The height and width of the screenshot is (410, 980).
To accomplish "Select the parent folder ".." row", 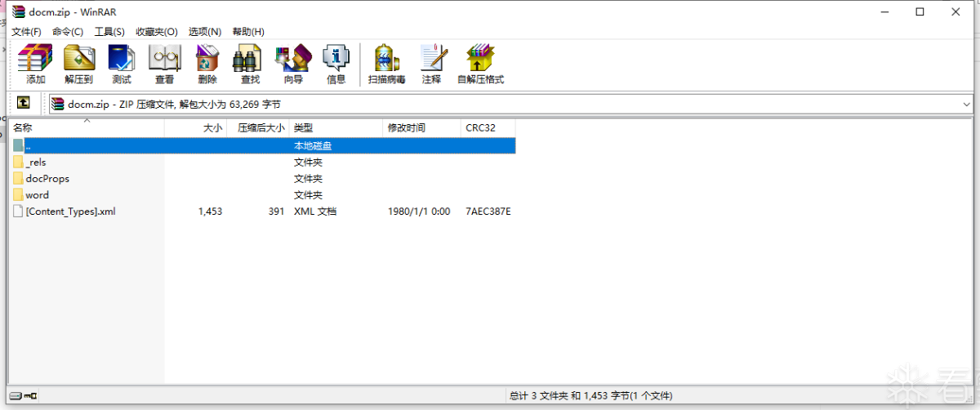I will [263, 145].
